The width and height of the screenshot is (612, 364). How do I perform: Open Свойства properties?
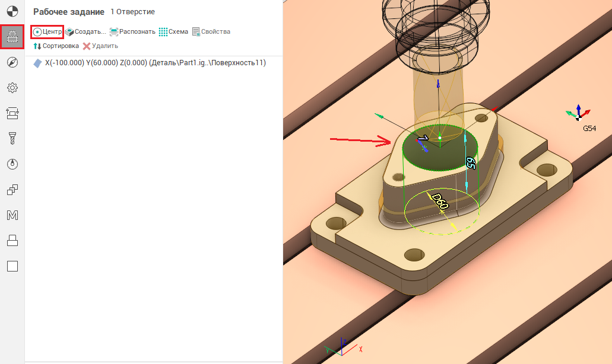[x=211, y=31]
